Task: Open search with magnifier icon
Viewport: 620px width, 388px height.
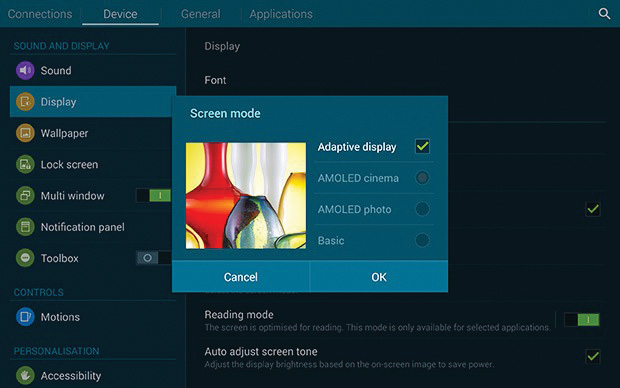Action: point(604,14)
